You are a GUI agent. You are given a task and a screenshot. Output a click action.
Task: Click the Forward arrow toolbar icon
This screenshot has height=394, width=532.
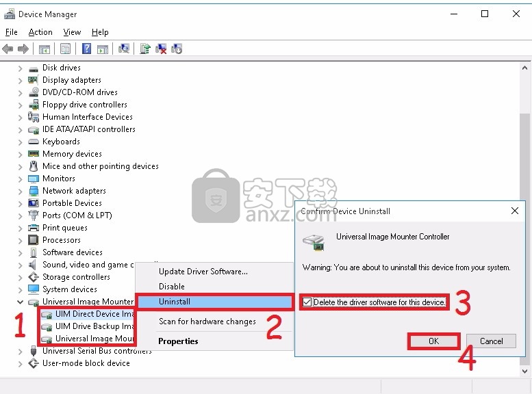pos(23,49)
